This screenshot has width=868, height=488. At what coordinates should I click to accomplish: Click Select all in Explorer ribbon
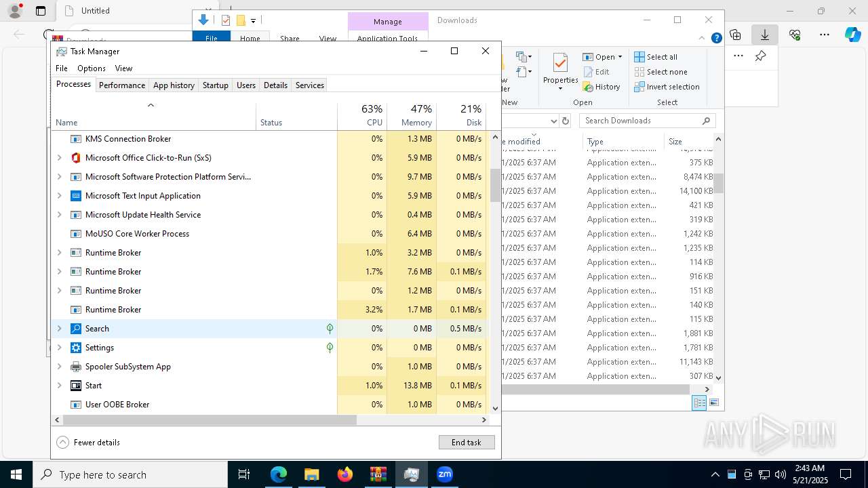point(656,57)
